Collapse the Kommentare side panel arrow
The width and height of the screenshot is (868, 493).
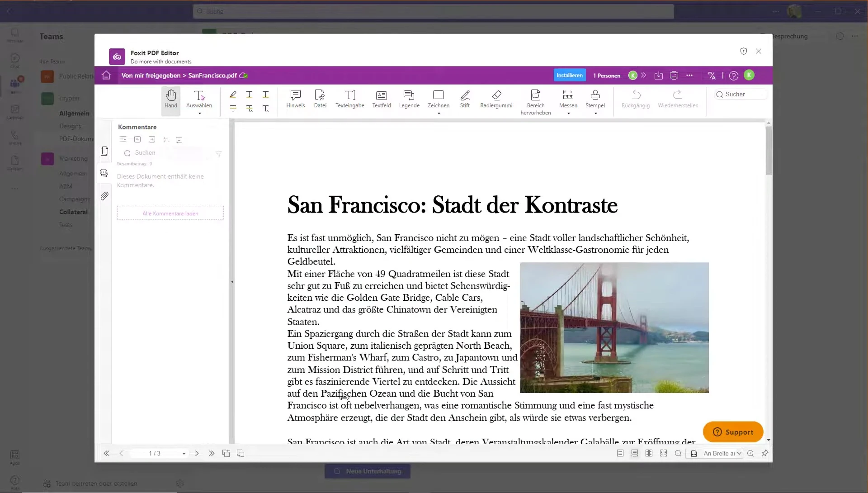coord(232,282)
